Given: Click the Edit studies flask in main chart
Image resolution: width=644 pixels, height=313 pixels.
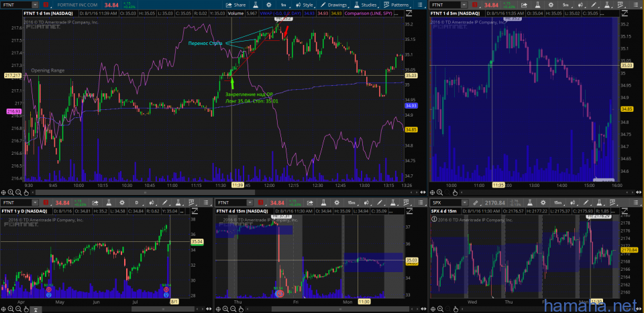Looking at the screenshot, I should (256, 5).
